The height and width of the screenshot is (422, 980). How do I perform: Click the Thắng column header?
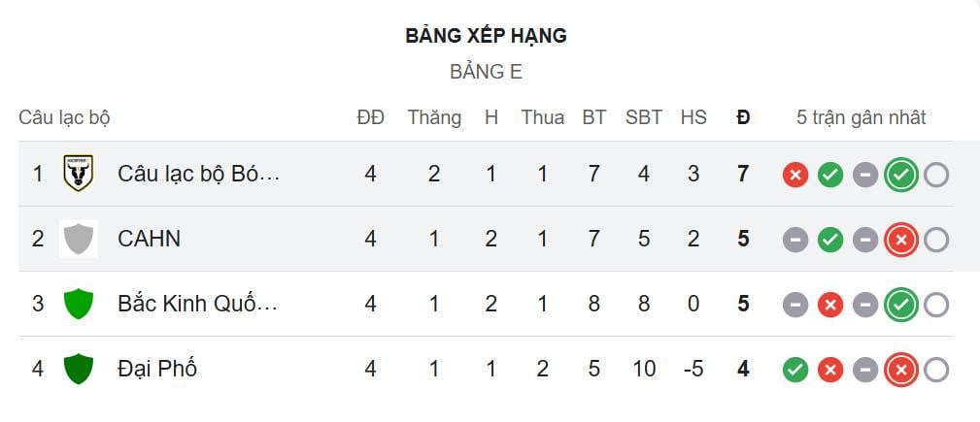pos(434,117)
